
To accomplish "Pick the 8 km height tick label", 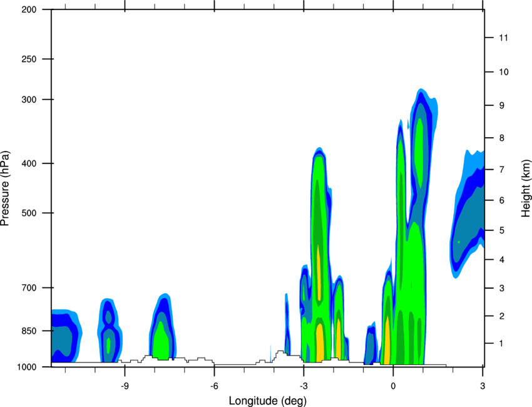I will coord(501,138).
